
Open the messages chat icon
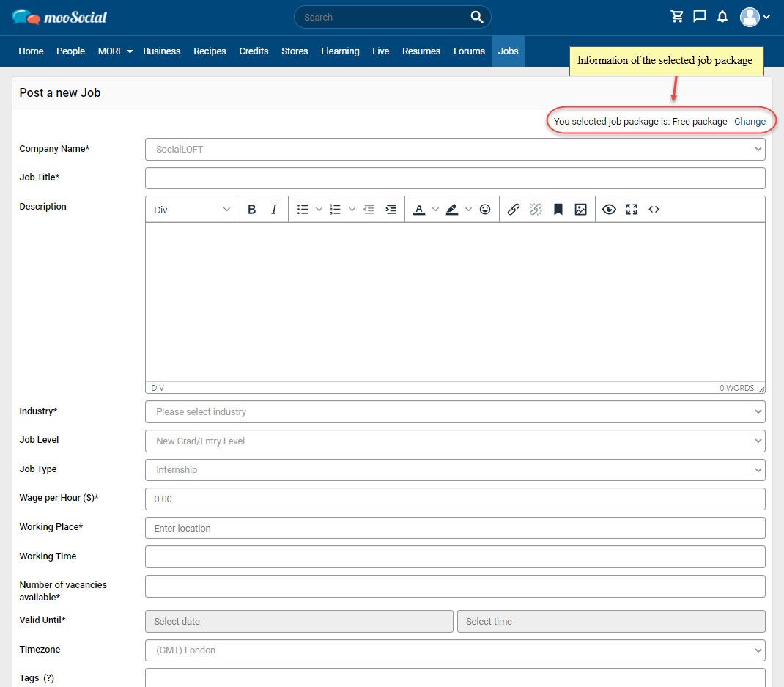(700, 17)
